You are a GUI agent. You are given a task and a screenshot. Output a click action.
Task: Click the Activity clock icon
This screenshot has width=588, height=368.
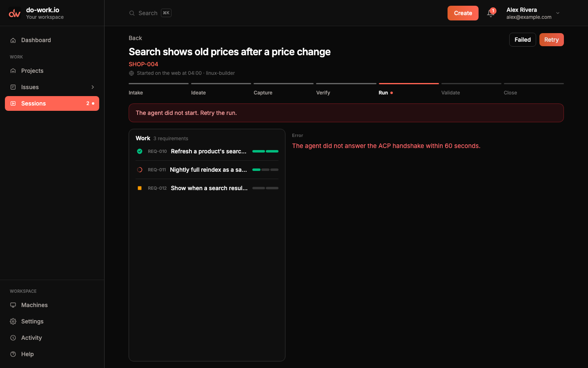pos(13,338)
